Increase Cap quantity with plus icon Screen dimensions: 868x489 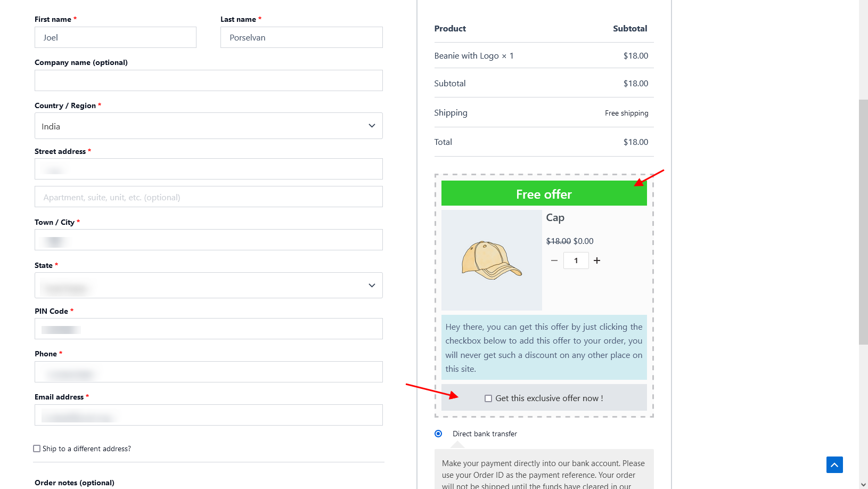[597, 260]
